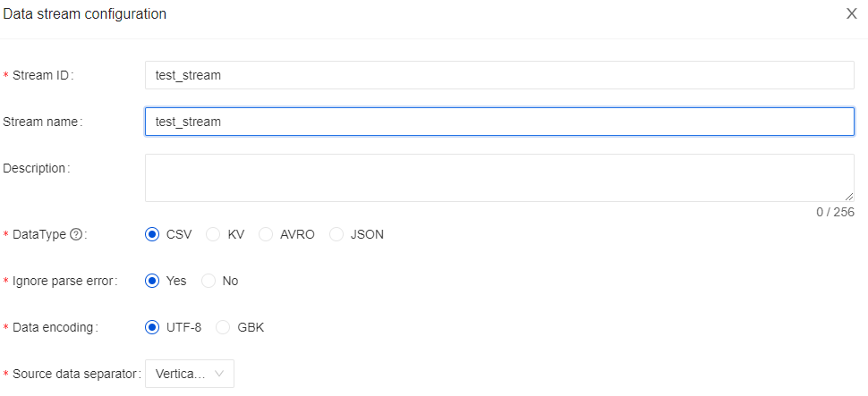Viewport: 868px width, 396px height.
Task: Set Ignore parse error to Yes
Action: [x=152, y=281]
